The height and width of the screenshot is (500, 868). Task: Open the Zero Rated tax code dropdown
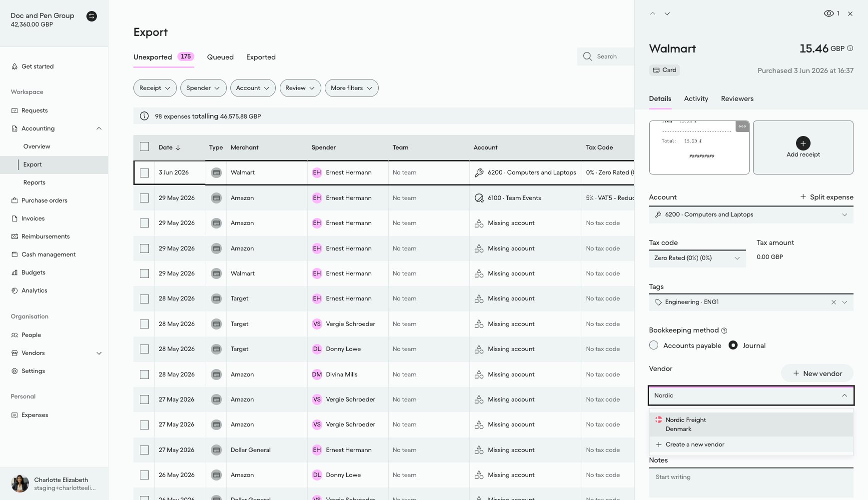point(697,258)
